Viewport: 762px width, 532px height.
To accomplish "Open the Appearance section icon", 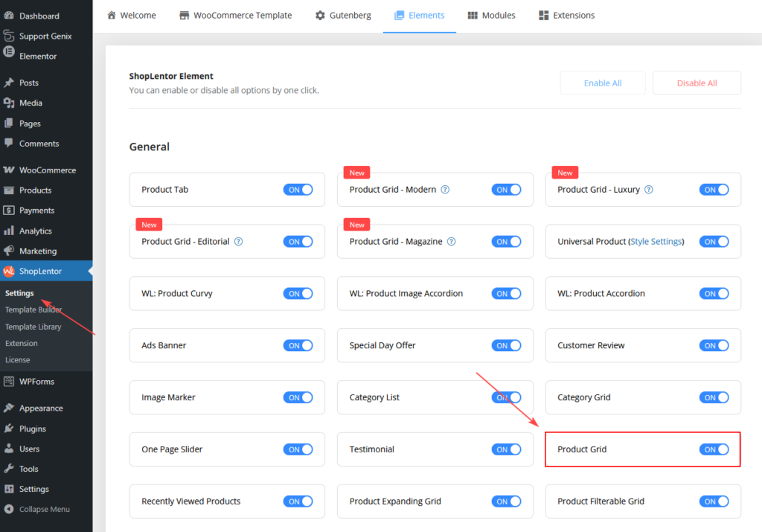I will point(10,408).
